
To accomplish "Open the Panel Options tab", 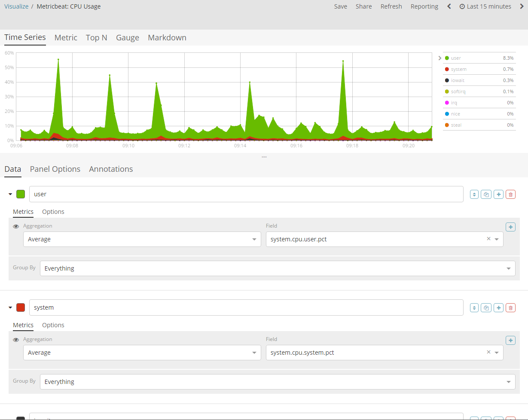I will pos(55,169).
